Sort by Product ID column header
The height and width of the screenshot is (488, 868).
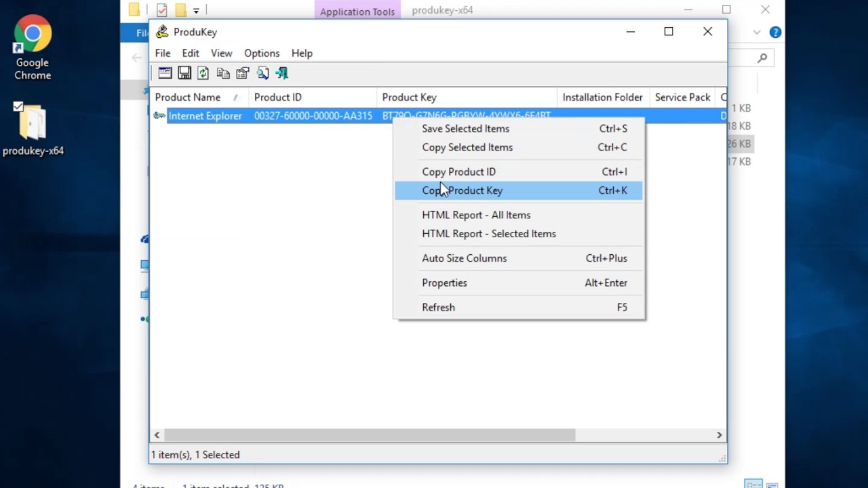(313, 98)
